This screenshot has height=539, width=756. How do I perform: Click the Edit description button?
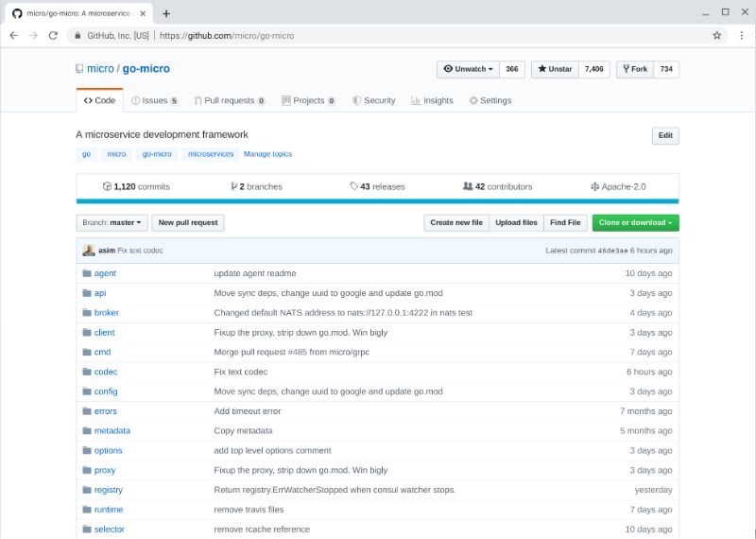tap(665, 135)
